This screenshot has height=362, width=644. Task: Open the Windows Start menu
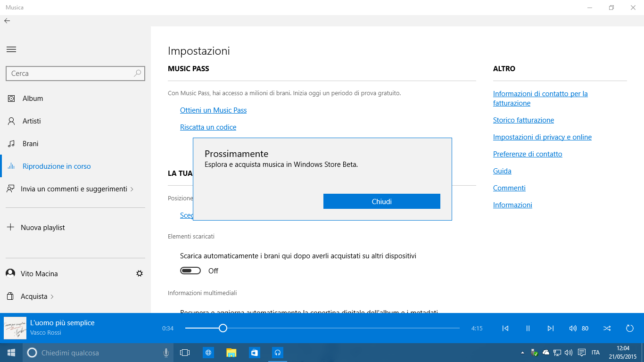click(11, 353)
